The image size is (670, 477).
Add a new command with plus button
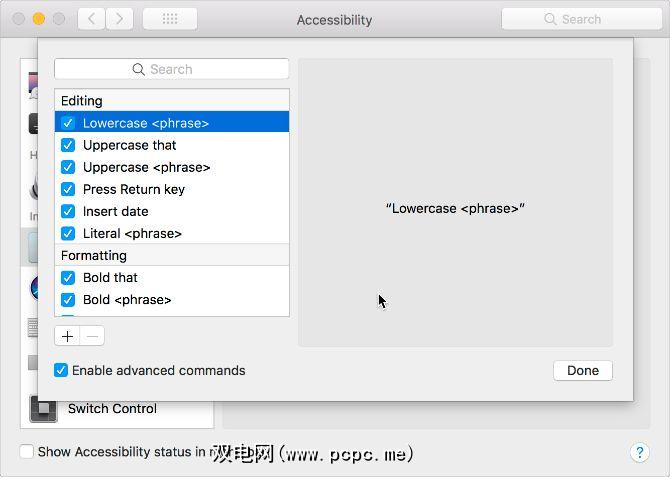pos(67,336)
